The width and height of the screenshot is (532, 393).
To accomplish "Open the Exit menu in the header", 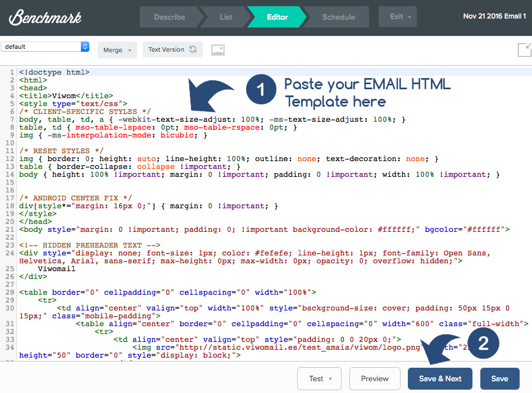I will [x=397, y=17].
